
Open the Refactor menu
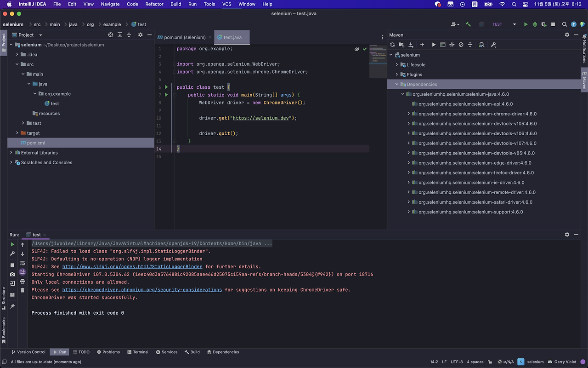pyautogui.click(x=154, y=4)
